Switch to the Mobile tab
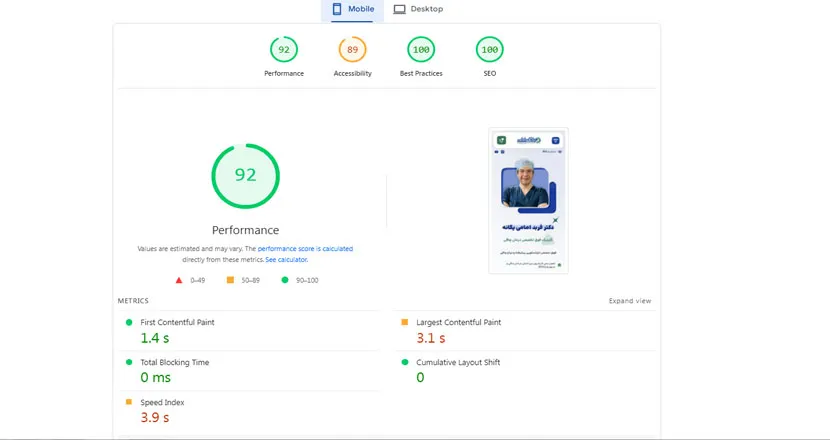The image size is (830, 440). click(x=352, y=9)
